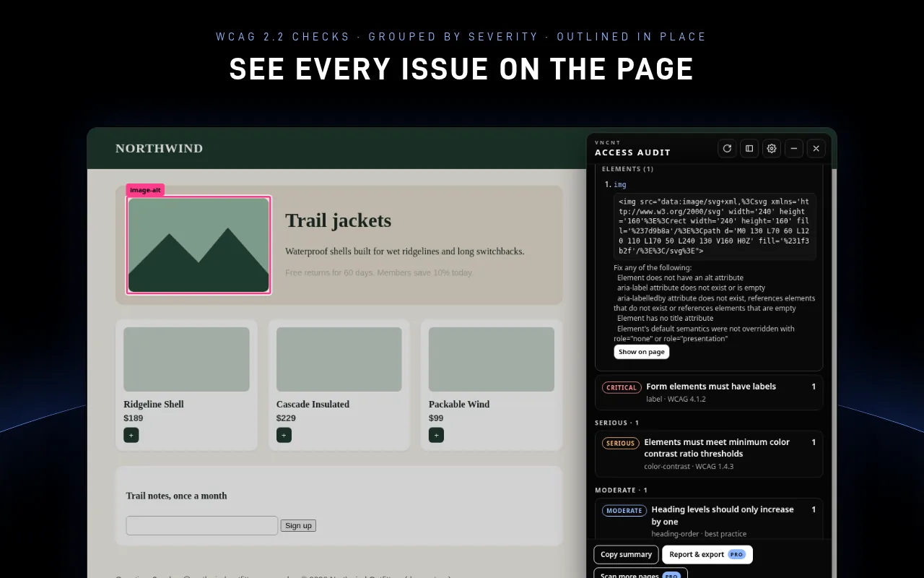Click the Waterproof shells description text
The image size is (924, 578).
[x=404, y=251]
